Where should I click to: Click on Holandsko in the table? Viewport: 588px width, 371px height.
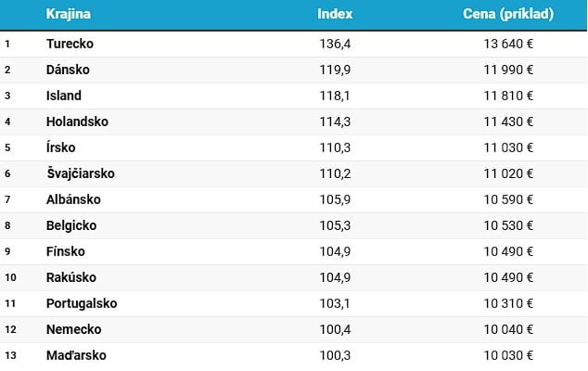(77, 122)
